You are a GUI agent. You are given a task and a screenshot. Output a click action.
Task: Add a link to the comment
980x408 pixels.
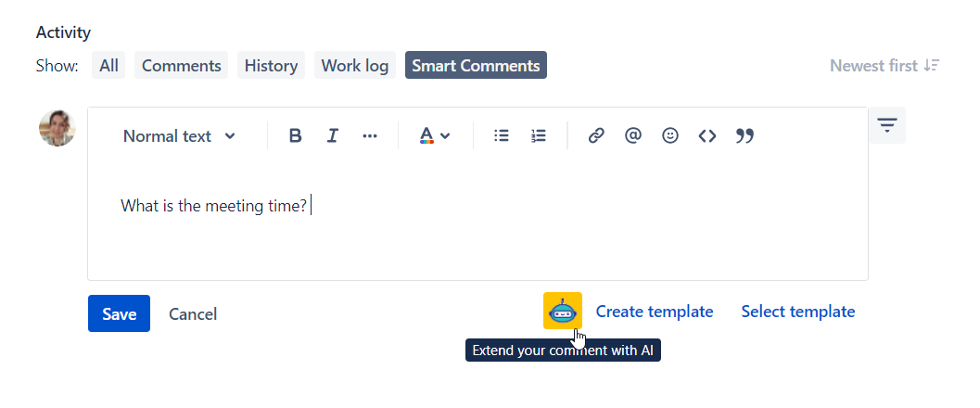click(596, 136)
